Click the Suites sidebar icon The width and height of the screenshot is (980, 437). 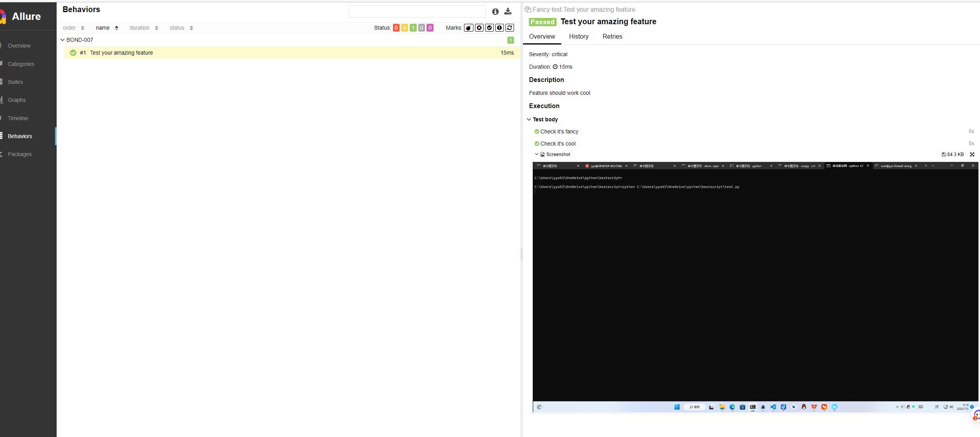(2, 82)
